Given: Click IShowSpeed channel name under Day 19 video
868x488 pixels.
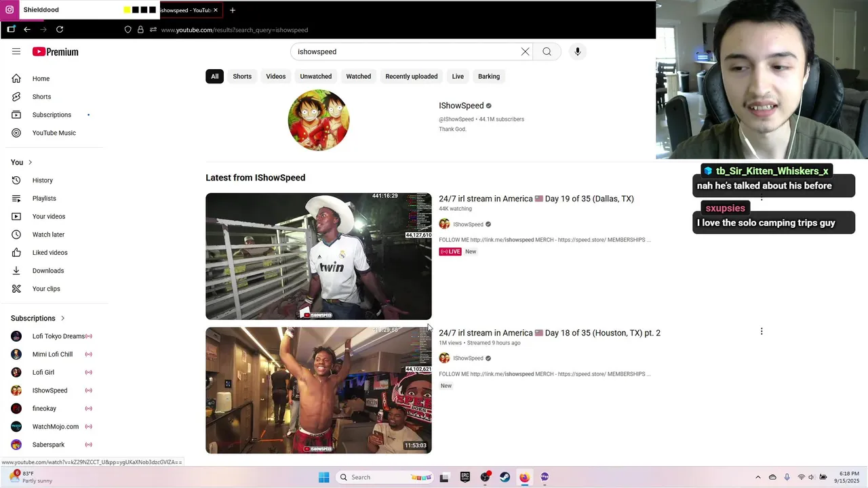Looking at the screenshot, I should pos(468,224).
